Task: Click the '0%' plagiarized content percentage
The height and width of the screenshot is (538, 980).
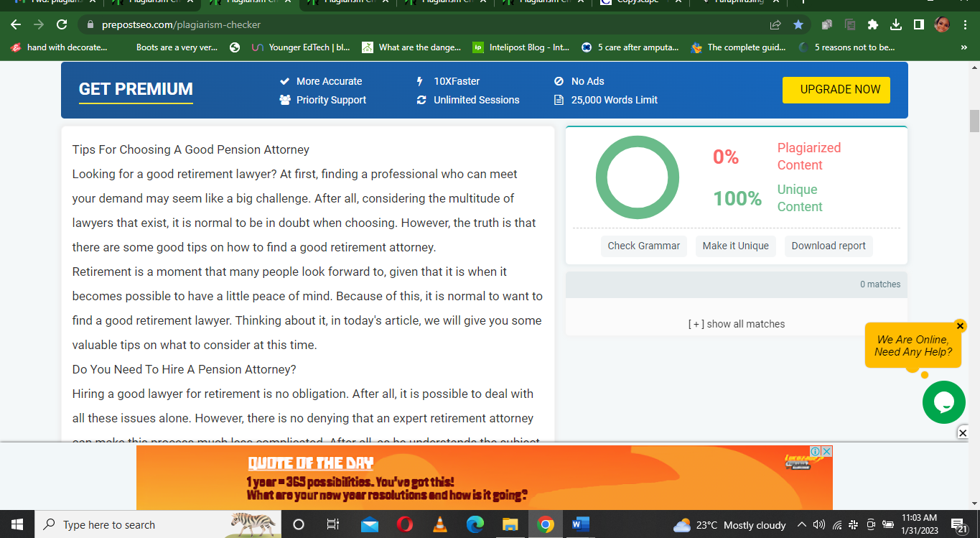Action: (726, 157)
